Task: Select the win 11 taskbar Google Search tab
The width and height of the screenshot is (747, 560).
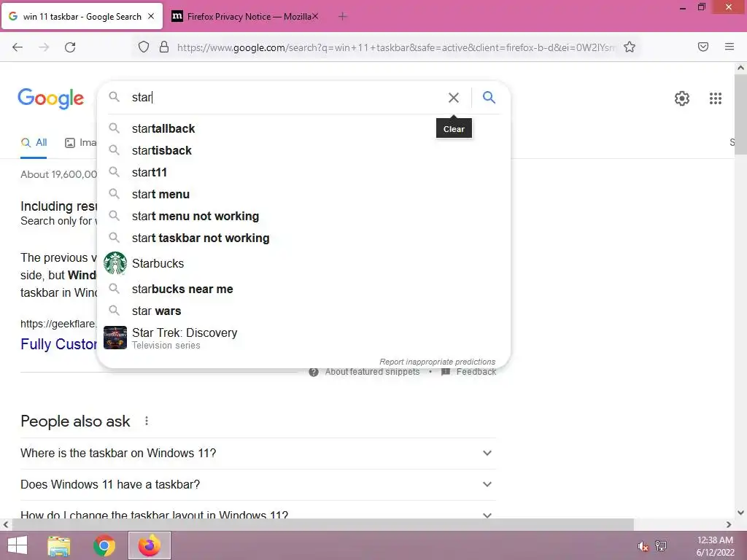Action: coord(82,17)
